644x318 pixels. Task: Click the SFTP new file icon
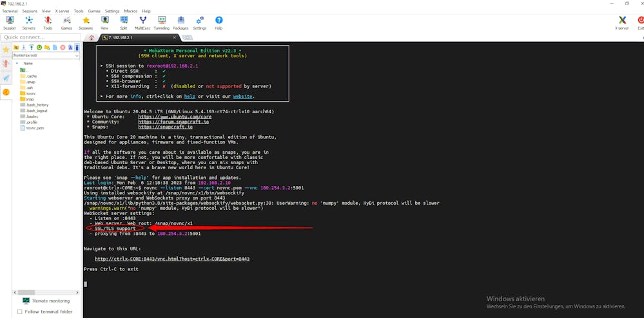(55, 48)
